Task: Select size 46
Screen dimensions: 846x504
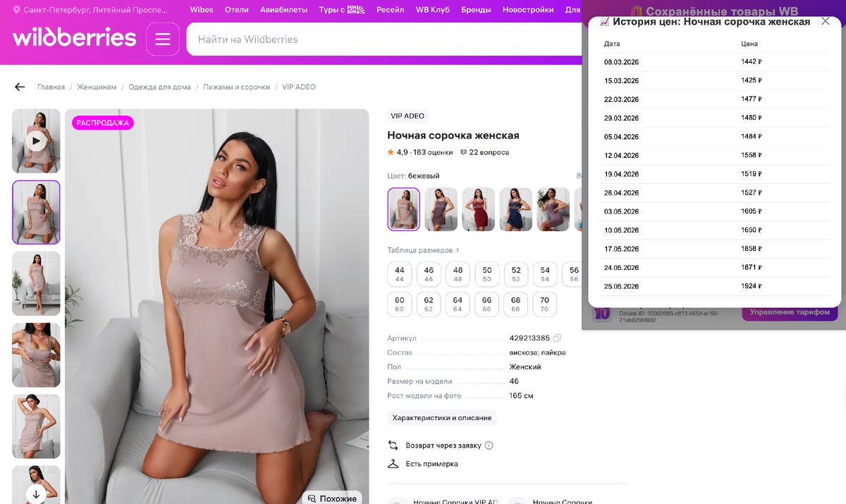Action: 429,274
